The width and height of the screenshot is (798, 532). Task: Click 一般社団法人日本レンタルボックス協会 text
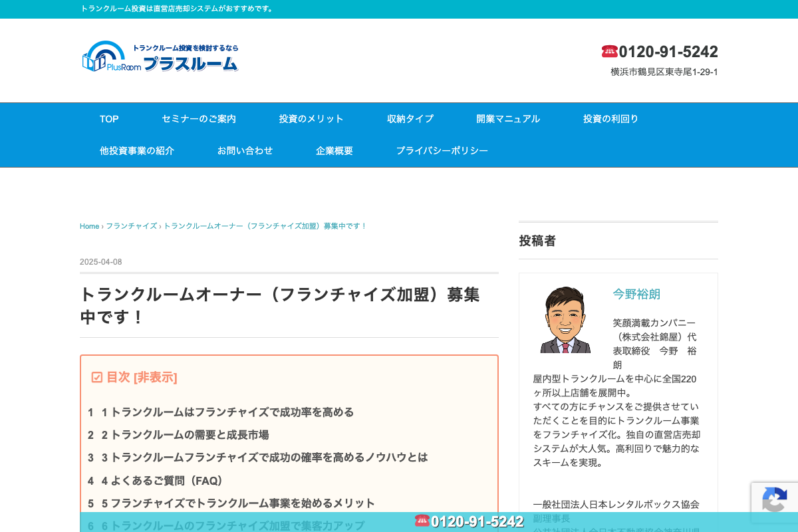(616, 505)
